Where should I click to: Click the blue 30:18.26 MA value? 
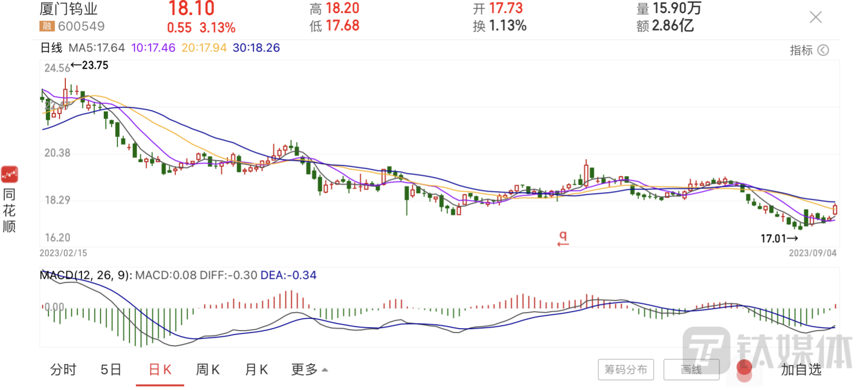tap(256, 48)
